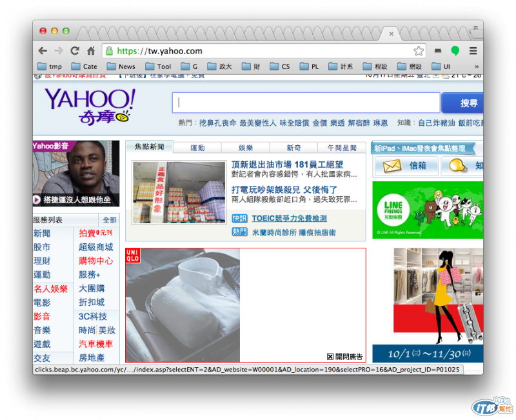Go back with the browser back arrow

(x=43, y=51)
